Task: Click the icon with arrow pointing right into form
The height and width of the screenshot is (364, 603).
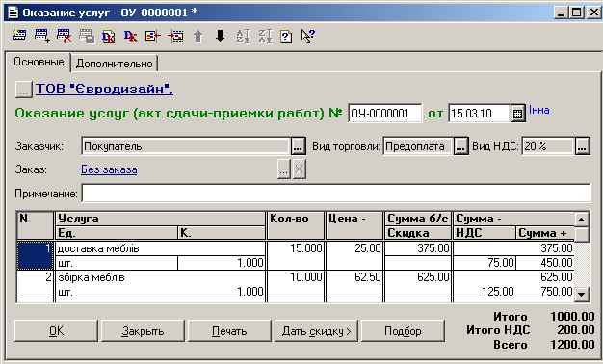Action: 175,37
